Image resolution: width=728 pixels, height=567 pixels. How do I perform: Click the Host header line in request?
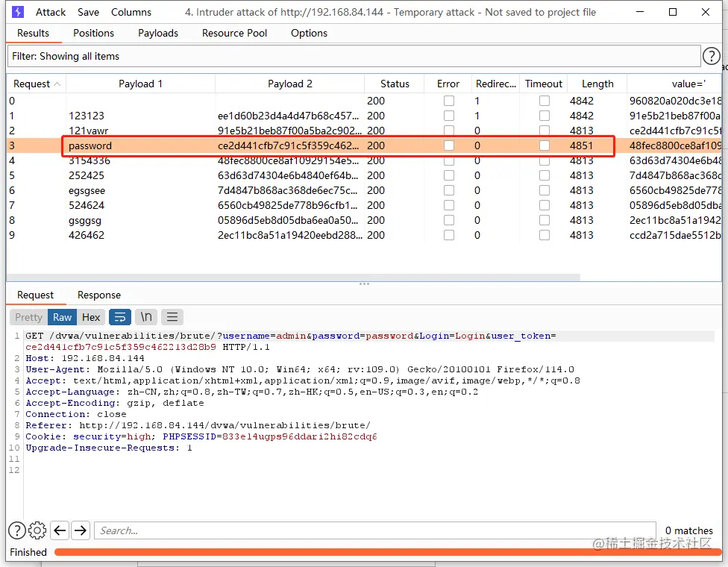(84, 358)
